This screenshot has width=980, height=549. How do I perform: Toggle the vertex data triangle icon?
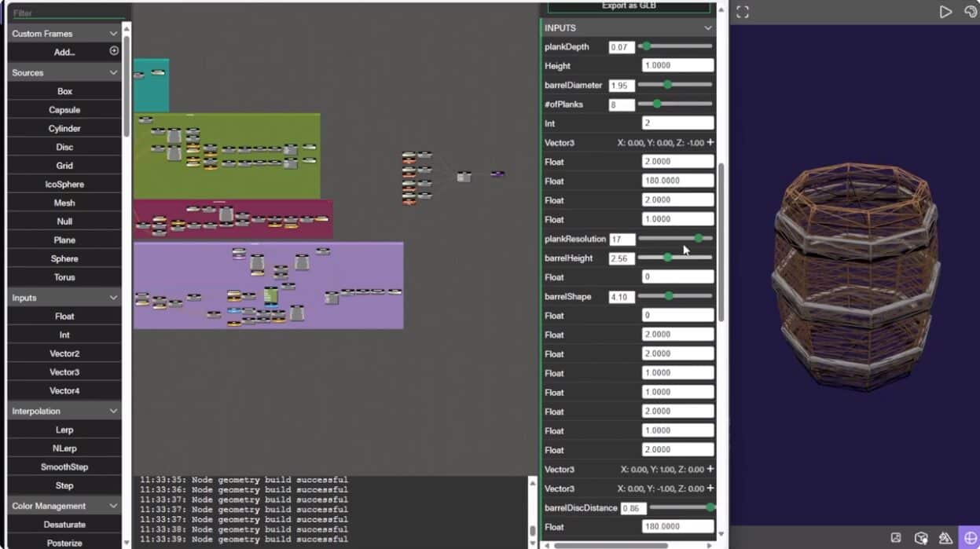point(945,538)
